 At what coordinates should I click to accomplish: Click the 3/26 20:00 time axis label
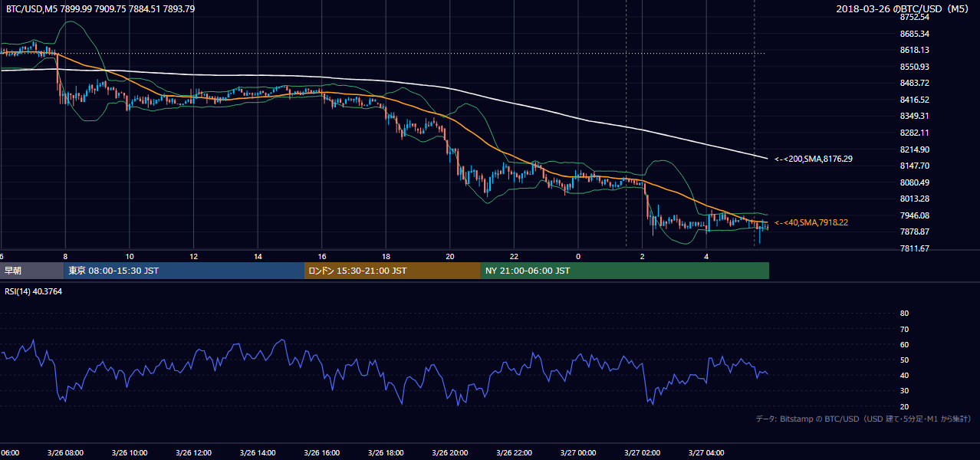click(x=449, y=453)
